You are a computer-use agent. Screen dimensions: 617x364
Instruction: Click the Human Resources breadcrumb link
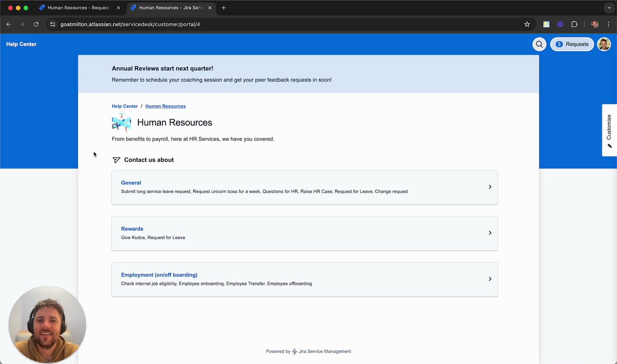(x=165, y=106)
